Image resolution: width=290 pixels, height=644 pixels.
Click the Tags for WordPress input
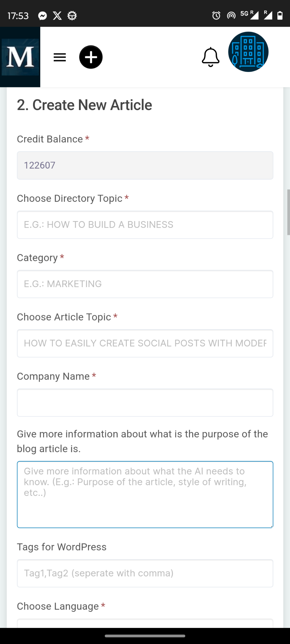(145, 573)
